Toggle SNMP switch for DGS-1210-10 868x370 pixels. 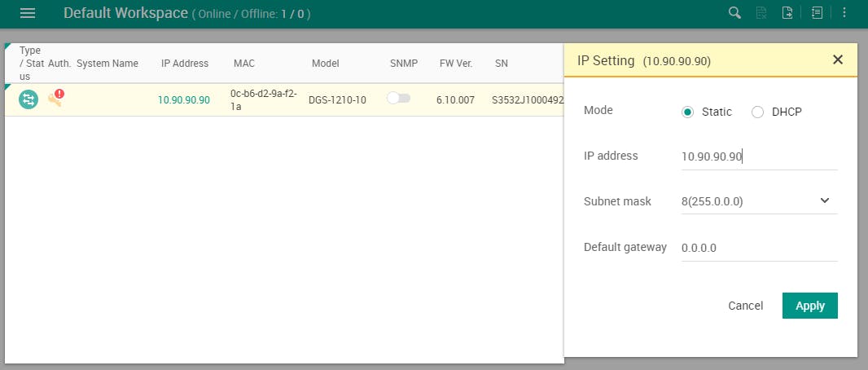pyautogui.click(x=398, y=98)
